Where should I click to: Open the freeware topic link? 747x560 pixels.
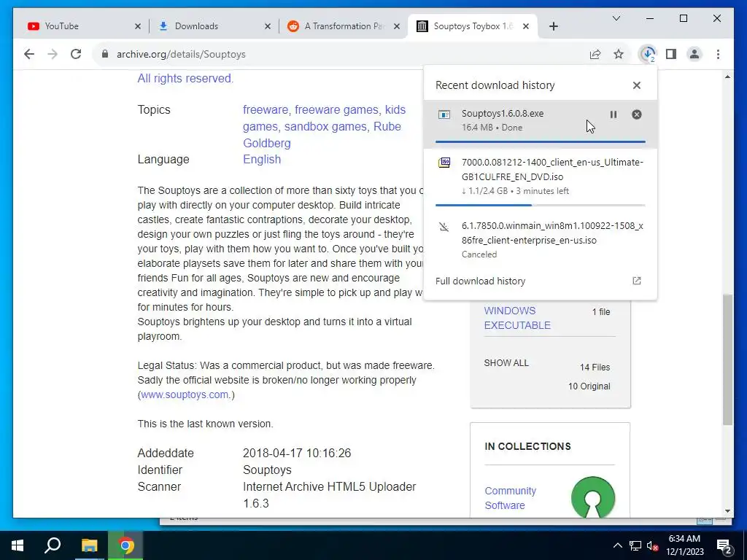coord(266,109)
